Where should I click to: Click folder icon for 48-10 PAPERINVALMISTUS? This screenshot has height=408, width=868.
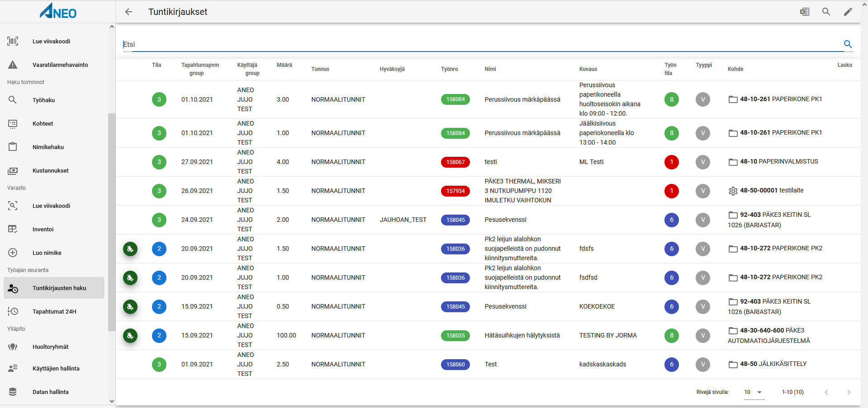tap(733, 162)
